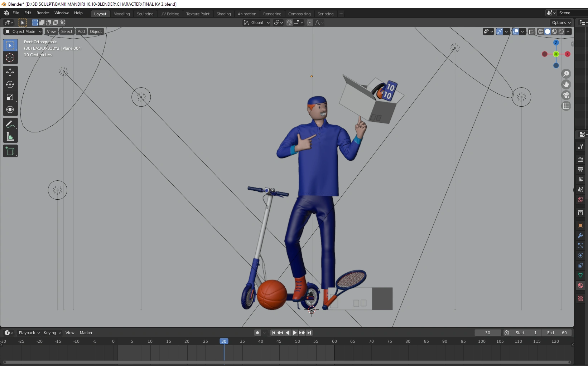Toggle preview range clock icon
Viewport: 588px width, 366px height.
click(x=507, y=333)
